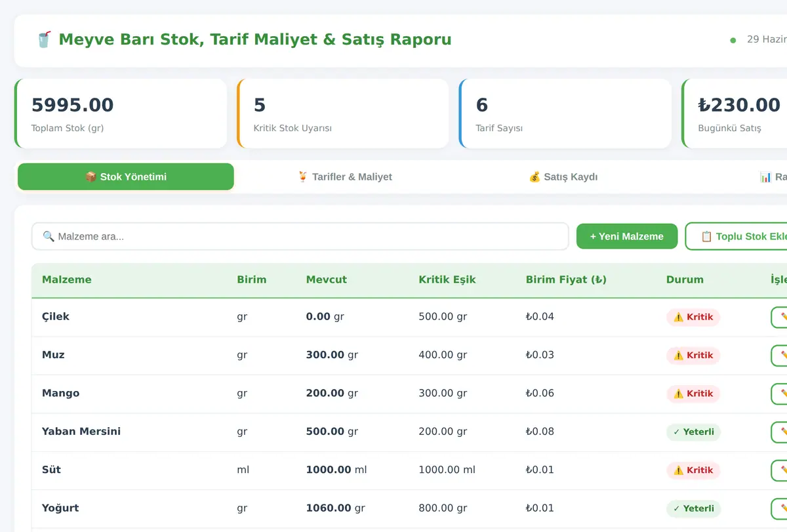This screenshot has width=787, height=532.
Task: Click the Malzeme ara search field
Action: pyautogui.click(x=300, y=236)
